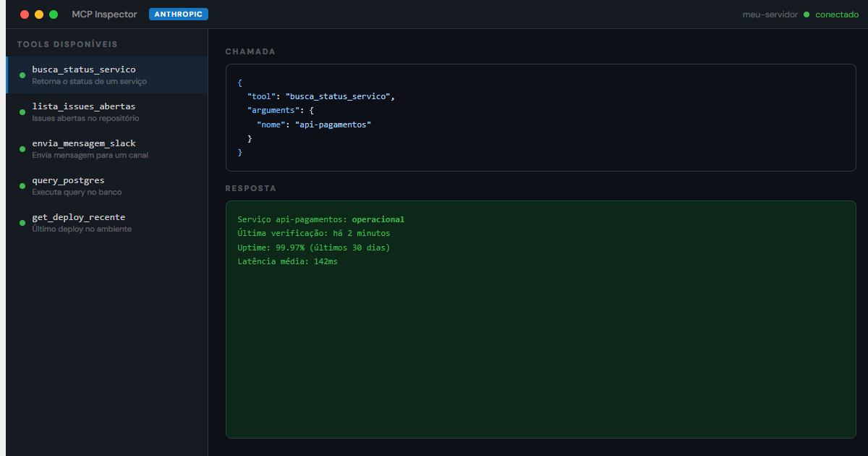Click the "tool": "busca_status_servico" JSON line
The height and width of the screenshot is (456, 868).
[x=321, y=96]
